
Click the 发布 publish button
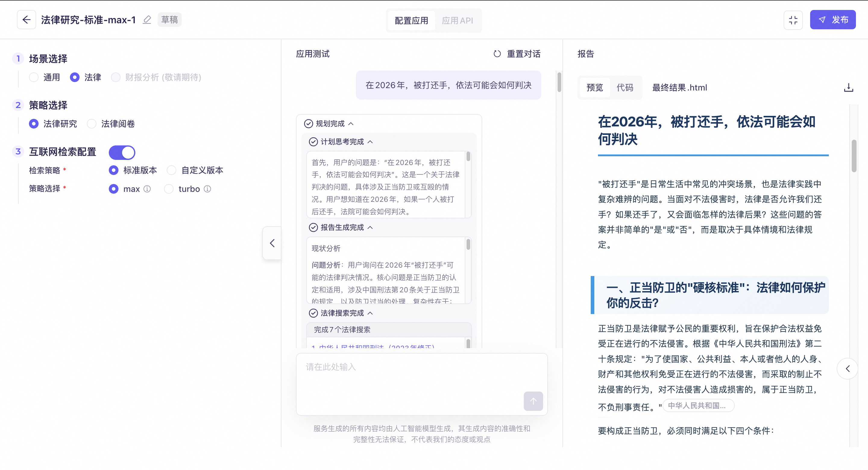pos(833,20)
